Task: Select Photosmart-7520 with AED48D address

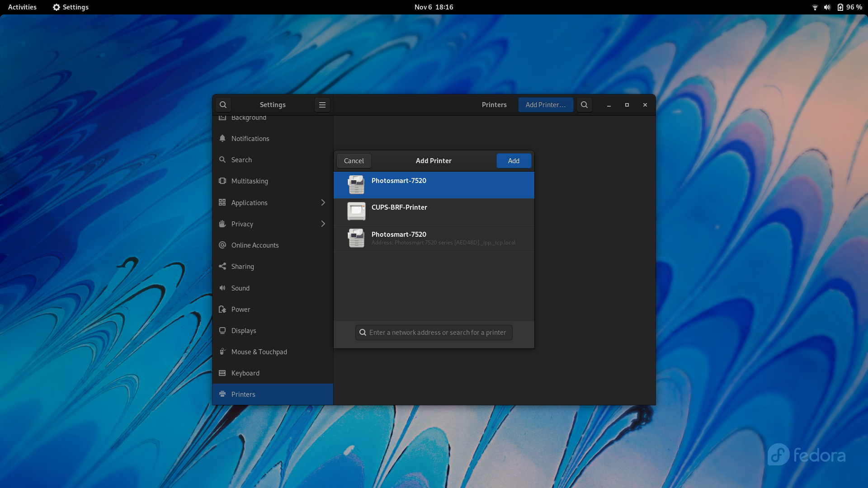Action: 434,239
